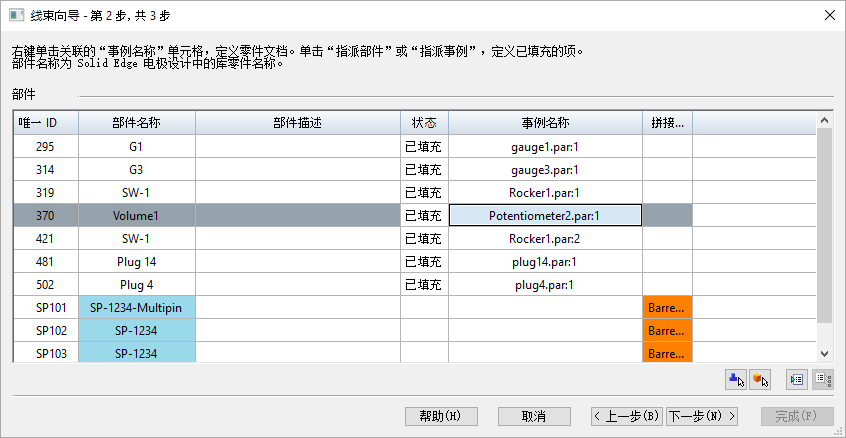Proceed with the 下一步(N) button

(x=702, y=416)
